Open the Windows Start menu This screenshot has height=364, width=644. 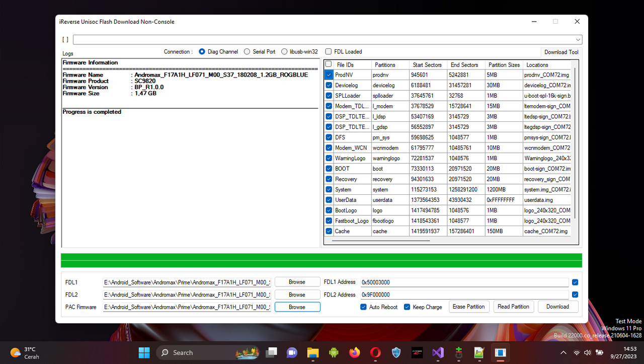pyautogui.click(x=144, y=352)
